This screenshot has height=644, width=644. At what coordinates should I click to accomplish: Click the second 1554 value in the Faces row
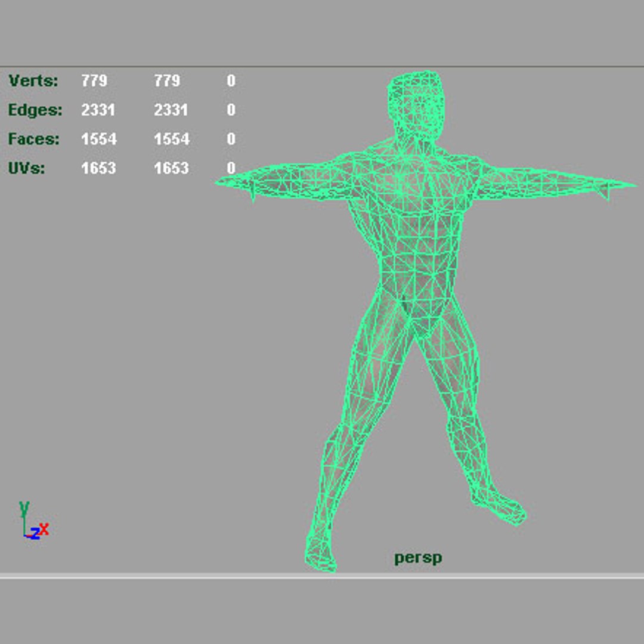172,139
